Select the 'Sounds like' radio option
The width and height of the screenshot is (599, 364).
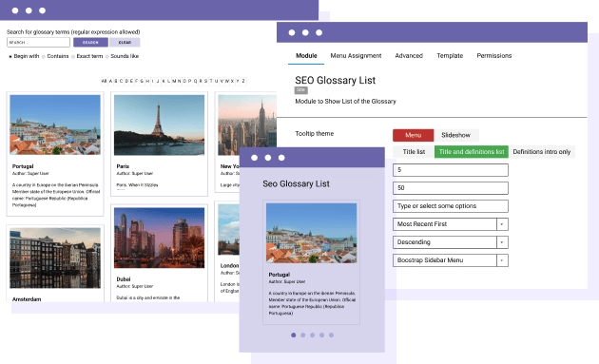point(106,56)
